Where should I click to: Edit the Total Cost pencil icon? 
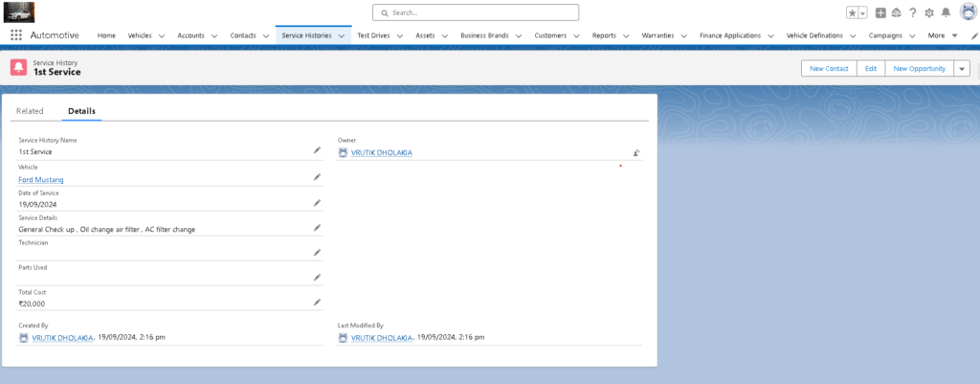coord(317,302)
